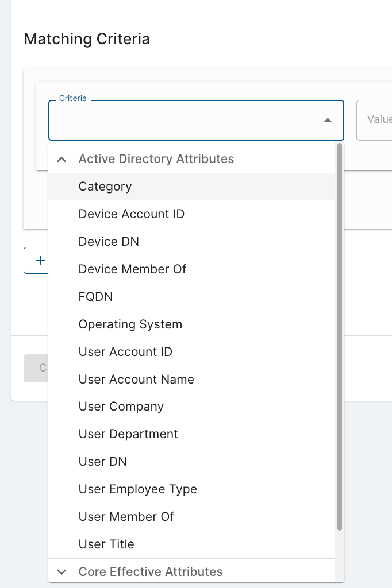Select the Device DN attribute
This screenshot has height=588, width=392.
(x=109, y=242)
